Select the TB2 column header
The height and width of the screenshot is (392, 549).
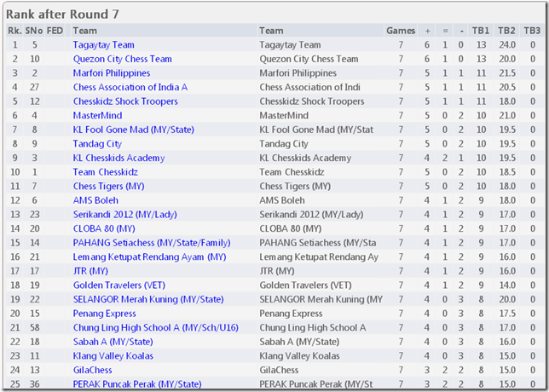506,31
